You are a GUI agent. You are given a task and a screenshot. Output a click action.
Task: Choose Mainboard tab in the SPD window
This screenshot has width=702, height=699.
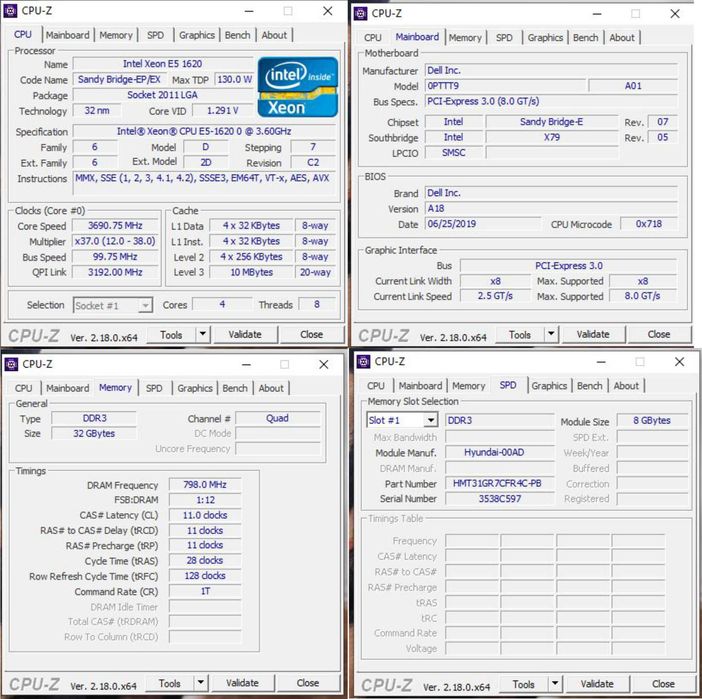pyautogui.click(x=420, y=386)
